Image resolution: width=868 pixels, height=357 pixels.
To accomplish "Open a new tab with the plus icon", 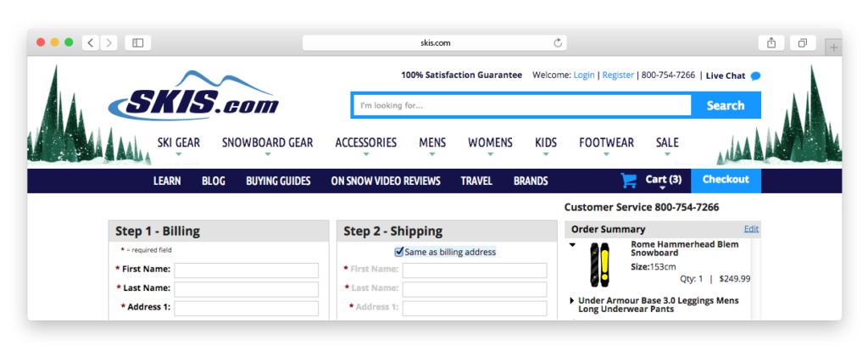I will pyautogui.click(x=834, y=47).
